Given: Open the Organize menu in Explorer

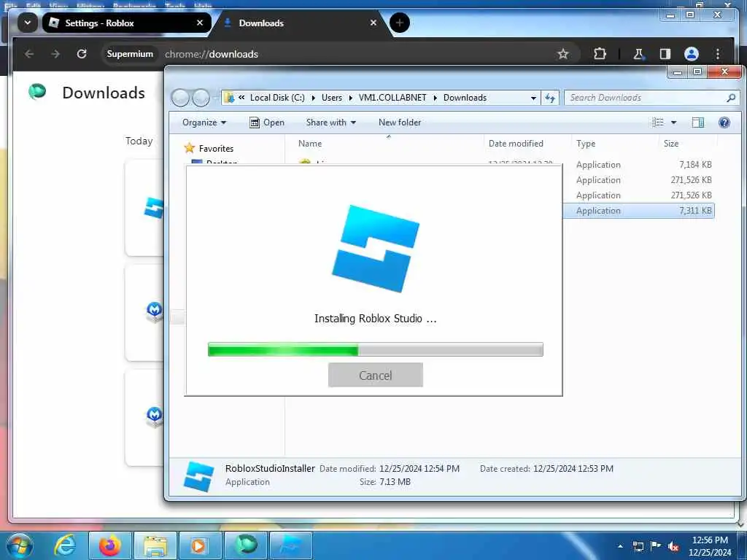Looking at the screenshot, I should tap(204, 122).
